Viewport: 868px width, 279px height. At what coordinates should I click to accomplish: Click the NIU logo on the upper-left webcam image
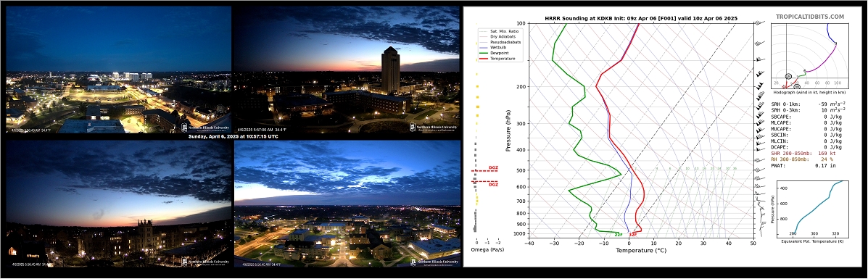pyautogui.click(x=205, y=127)
